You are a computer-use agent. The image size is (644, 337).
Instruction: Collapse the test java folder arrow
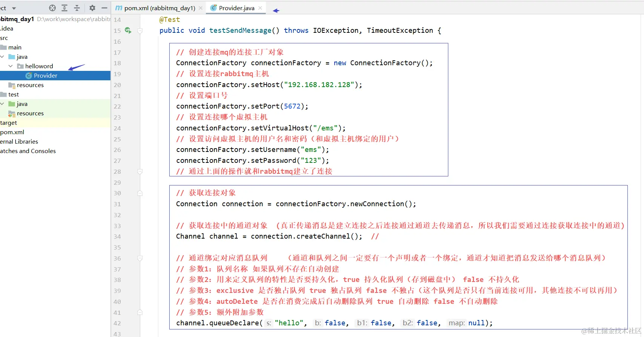[x=2, y=104]
